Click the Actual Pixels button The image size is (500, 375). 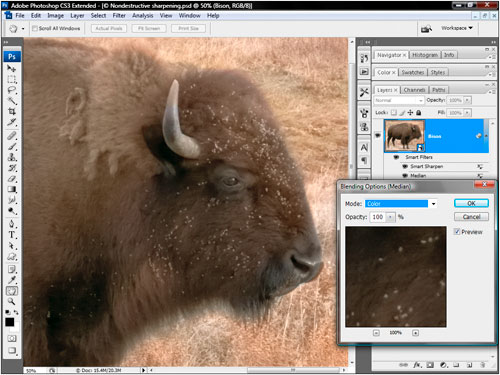pos(109,29)
